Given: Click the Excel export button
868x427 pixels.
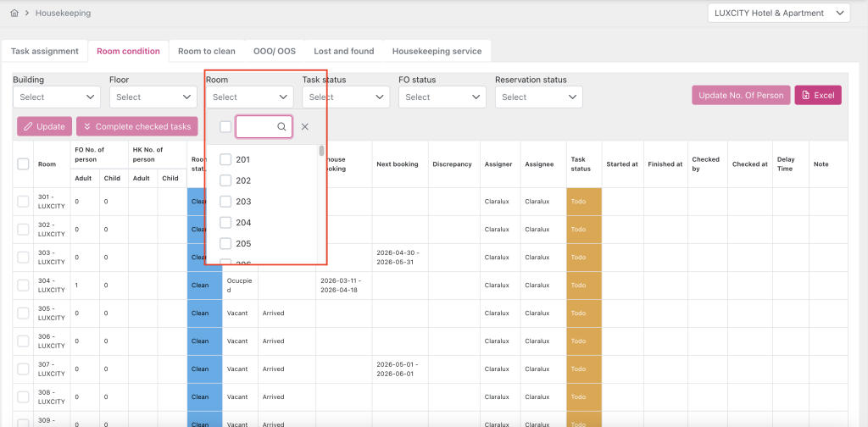Looking at the screenshot, I should click(817, 96).
